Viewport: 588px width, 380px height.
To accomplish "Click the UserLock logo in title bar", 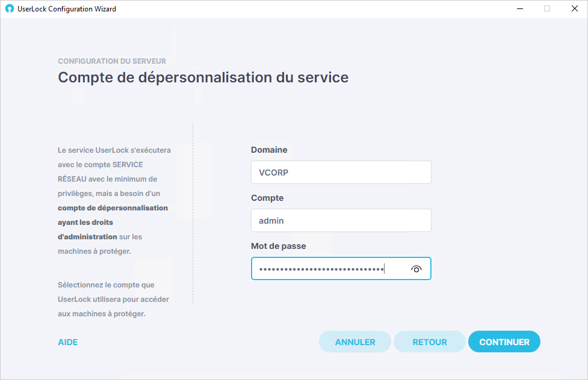I will click(10, 8).
